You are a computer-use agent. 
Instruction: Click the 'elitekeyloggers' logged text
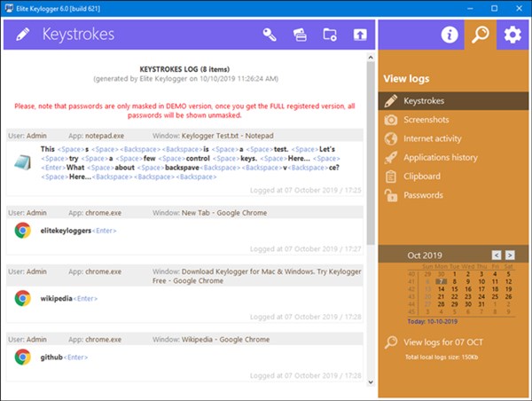(66, 231)
